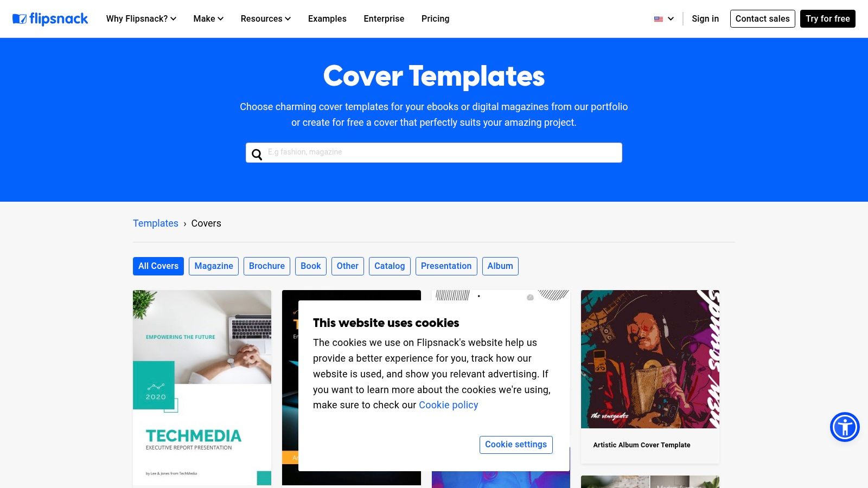Open the language selector chevron
Viewport: 868px width, 488px height.
[x=671, y=19]
